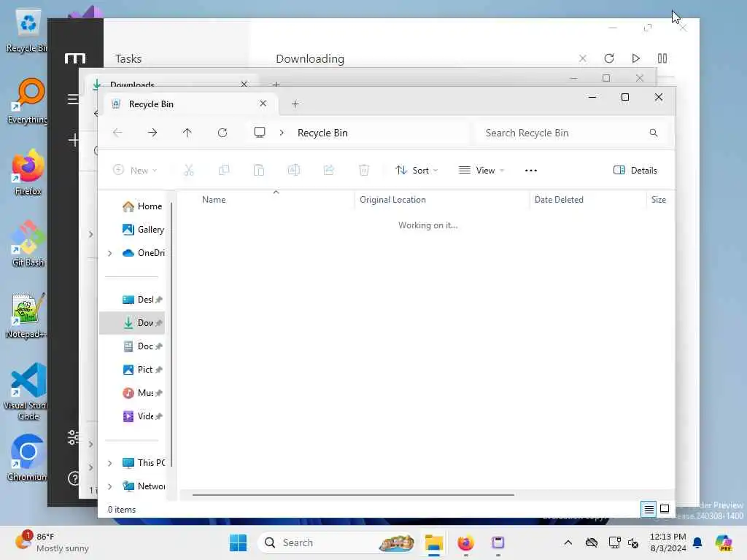Open Home in navigation pane

click(x=142, y=206)
